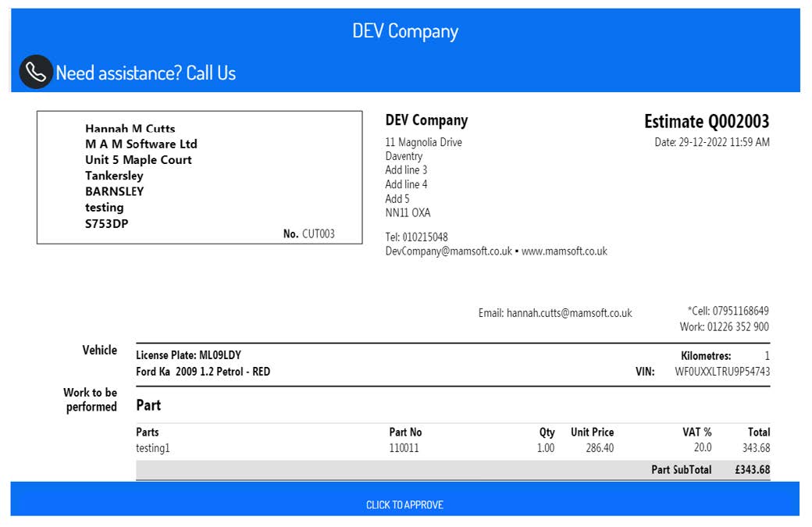Click the testing1 part row
This screenshot has height=527, width=812.
click(x=153, y=448)
